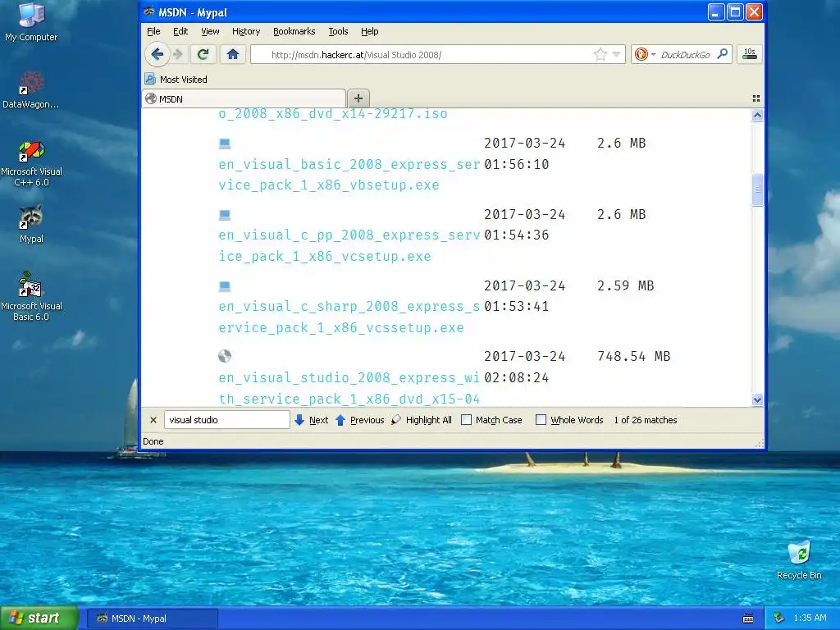Open the en_visual_basic_2008_express vbsetup.exe link
This screenshot has width=840, height=630.
tap(349, 175)
